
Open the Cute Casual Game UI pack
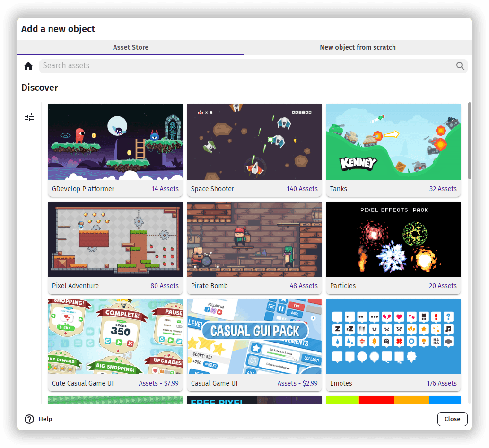pyautogui.click(x=115, y=337)
